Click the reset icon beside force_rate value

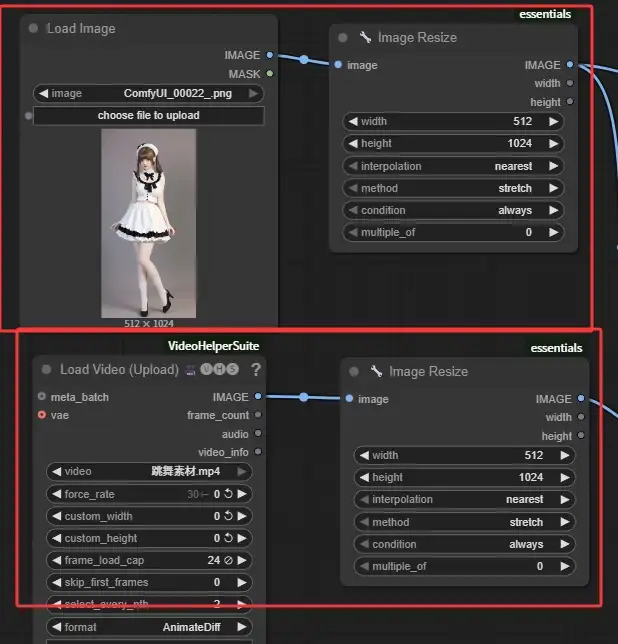tap(227, 494)
